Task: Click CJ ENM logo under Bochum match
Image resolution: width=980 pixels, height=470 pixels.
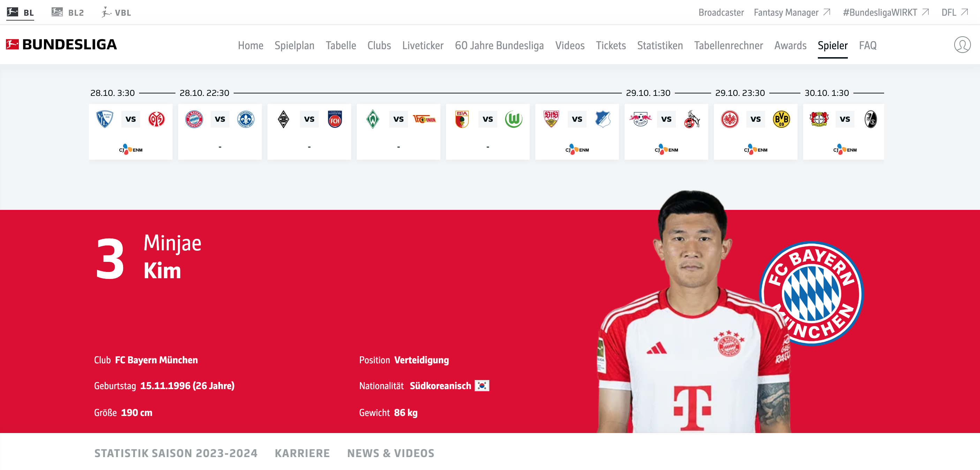Action: coord(130,149)
